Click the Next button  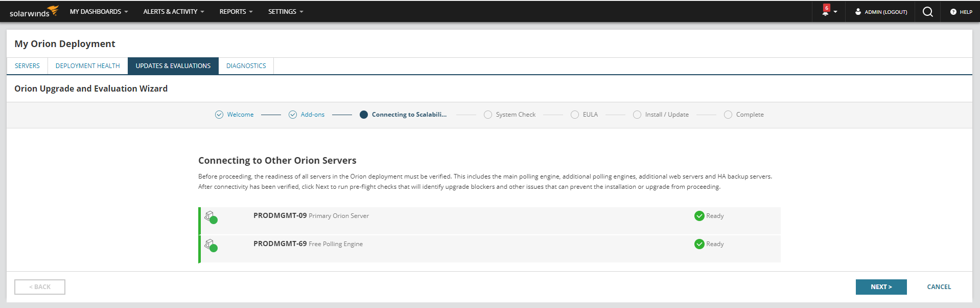(881, 287)
